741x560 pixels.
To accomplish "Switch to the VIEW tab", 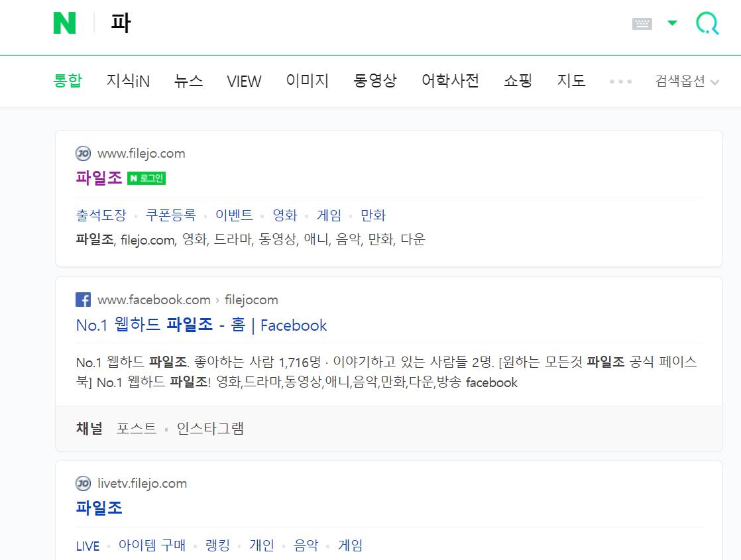I will (x=244, y=82).
